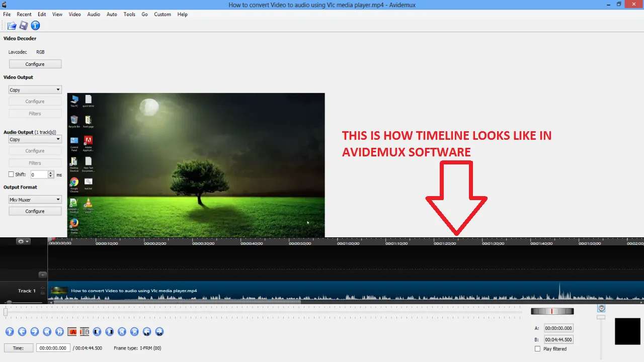Open the Help menu
The width and height of the screenshot is (644, 362).
(x=182, y=15)
